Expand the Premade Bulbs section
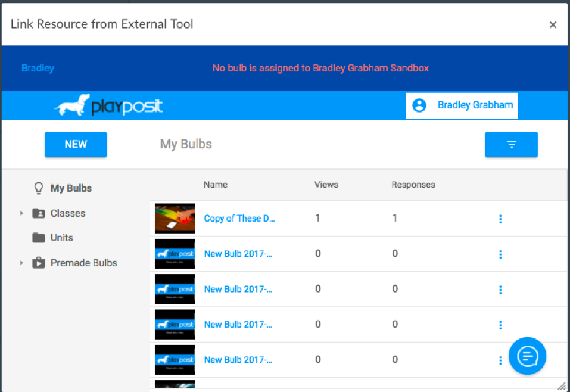The width and height of the screenshot is (570, 392). tap(22, 262)
